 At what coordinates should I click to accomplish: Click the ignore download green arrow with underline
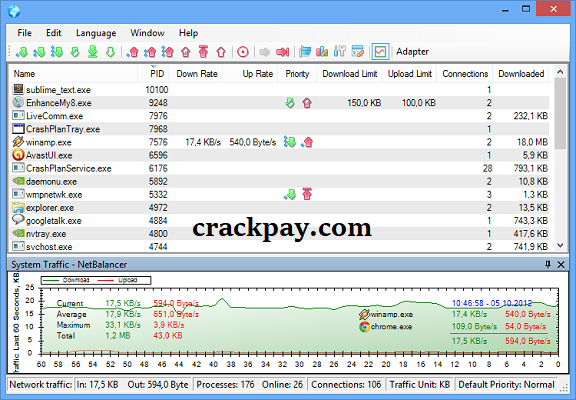point(93,52)
